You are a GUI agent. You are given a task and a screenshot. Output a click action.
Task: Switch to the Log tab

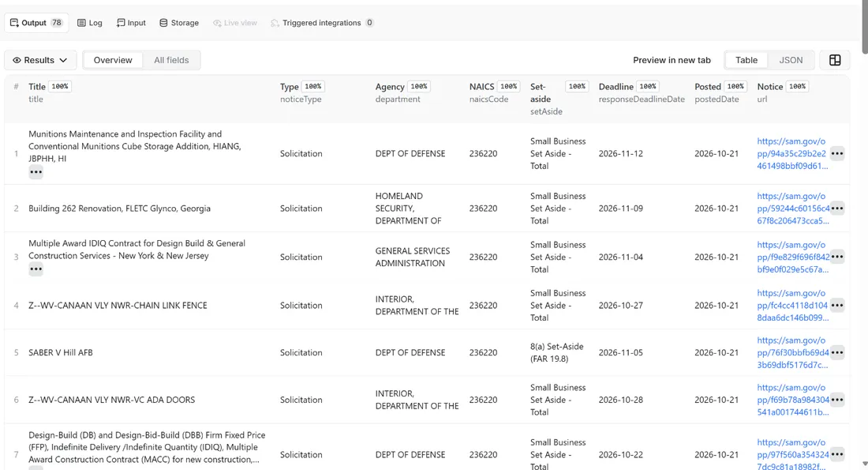[90, 23]
